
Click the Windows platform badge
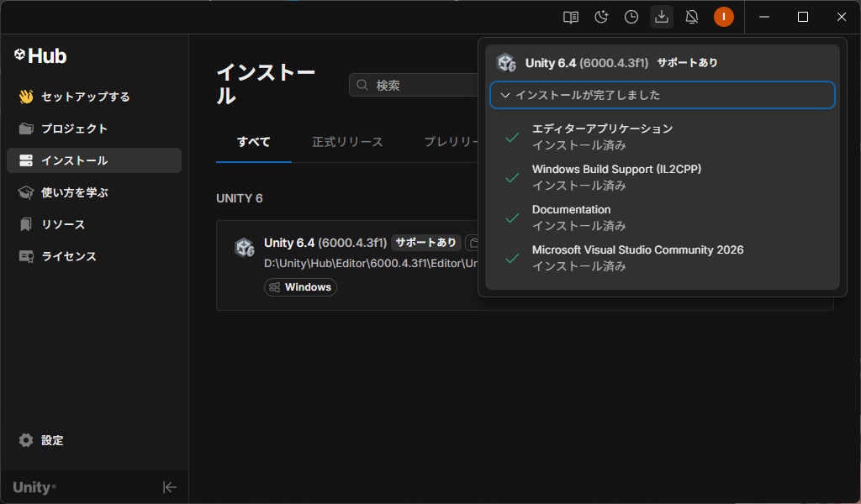[x=300, y=287]
